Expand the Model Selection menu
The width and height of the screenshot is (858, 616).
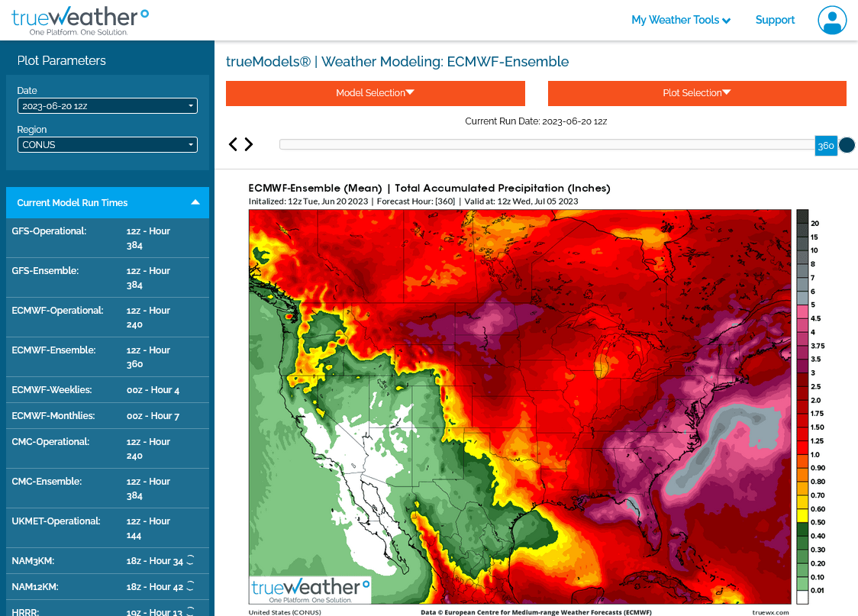(376, 93)
